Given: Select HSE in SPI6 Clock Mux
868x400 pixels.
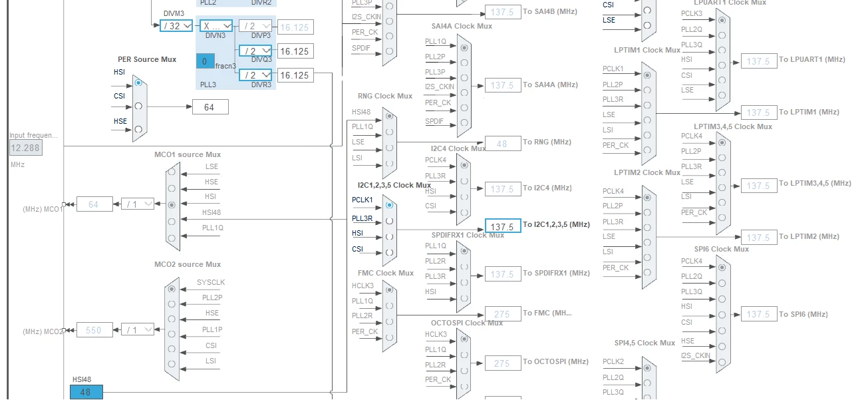Looking at the screenshot, I should pyautogui.click(x=722, y=346).
